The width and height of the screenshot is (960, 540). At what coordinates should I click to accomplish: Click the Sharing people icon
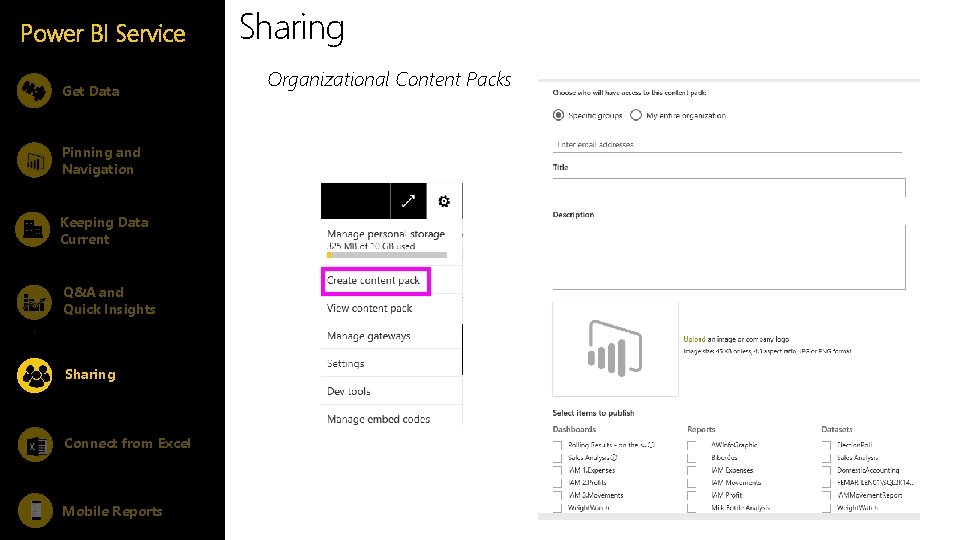[35, 375]
